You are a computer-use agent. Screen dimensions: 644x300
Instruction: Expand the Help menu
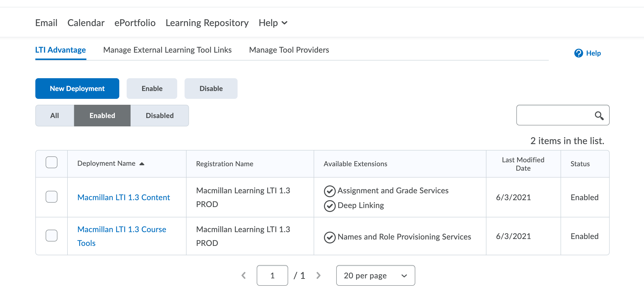(273, 23)
